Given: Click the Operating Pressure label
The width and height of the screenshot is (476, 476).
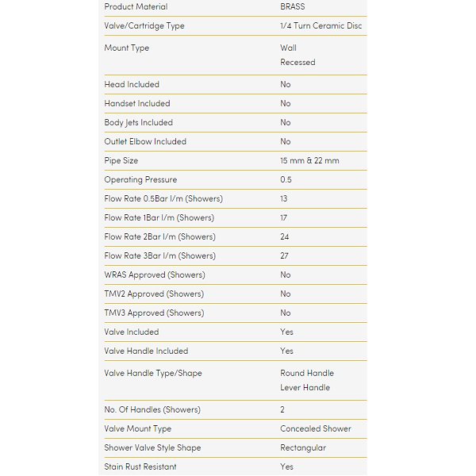Looking at the screenshot, I should (140, 180).
